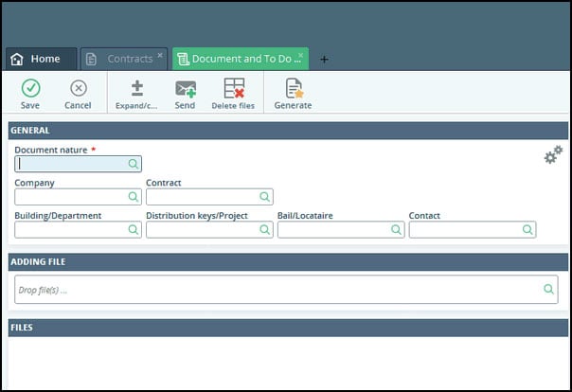The height and width of the screenshot is (392, 572).
Task: Click the Expand/collapse toolbar icon
Action: pyautogui.click(x=137, y=88)
